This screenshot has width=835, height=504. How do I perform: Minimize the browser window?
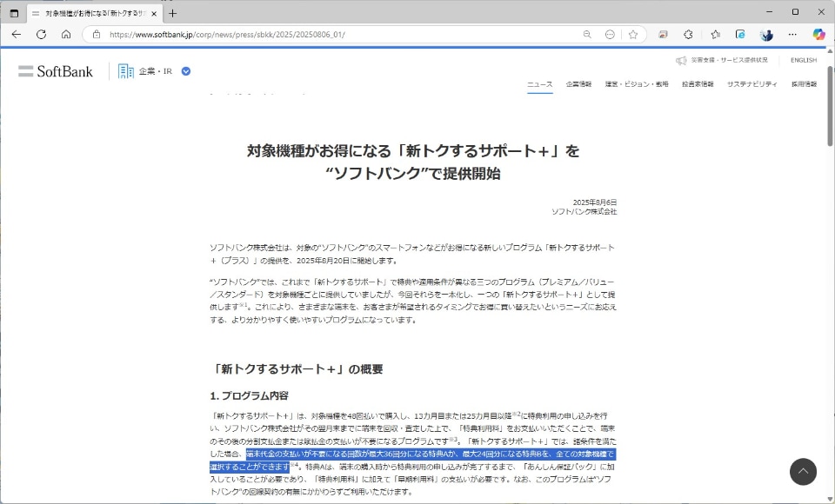click(x=770, y=11)
